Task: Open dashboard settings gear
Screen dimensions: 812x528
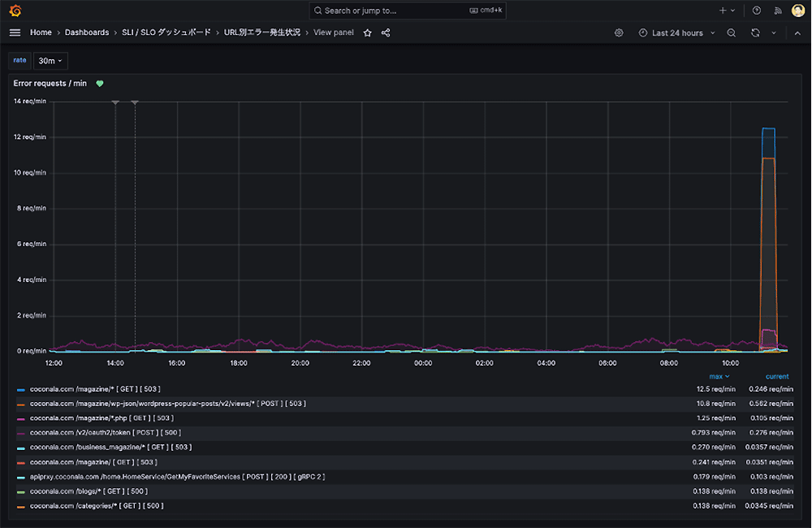Action: coord(619,32)
